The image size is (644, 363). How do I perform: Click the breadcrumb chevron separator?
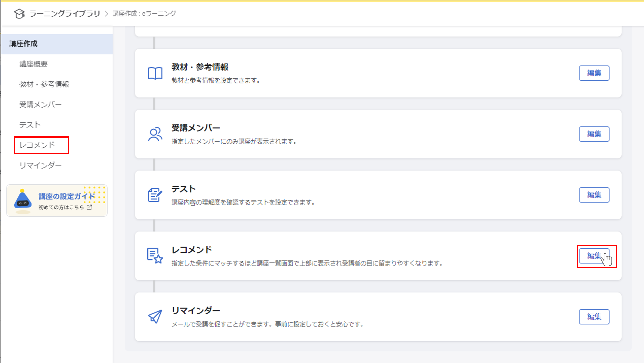click(x=107, y=13)
